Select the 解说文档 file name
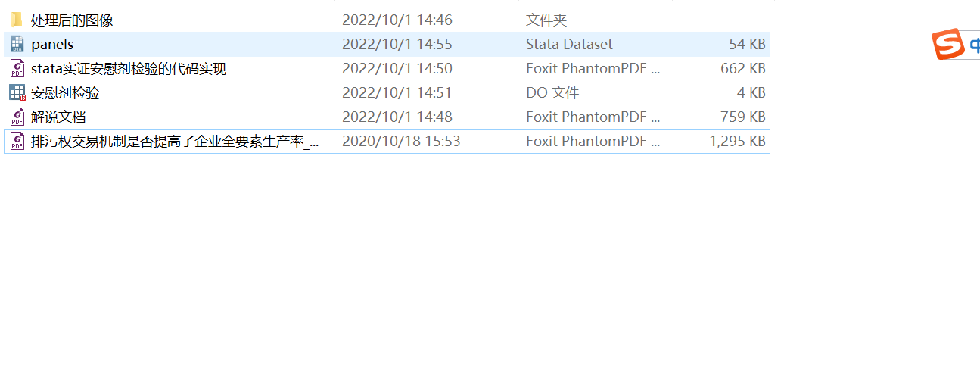This screenshot has height=387, width=980. [58, 117]
